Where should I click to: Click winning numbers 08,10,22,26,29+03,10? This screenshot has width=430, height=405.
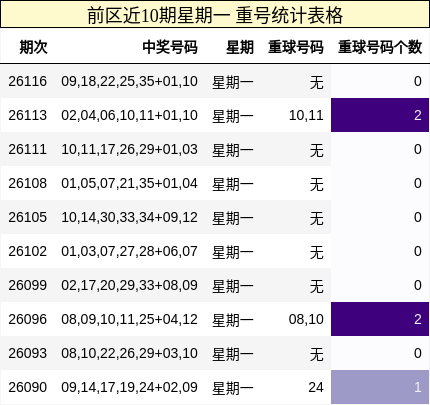[129, 354]
